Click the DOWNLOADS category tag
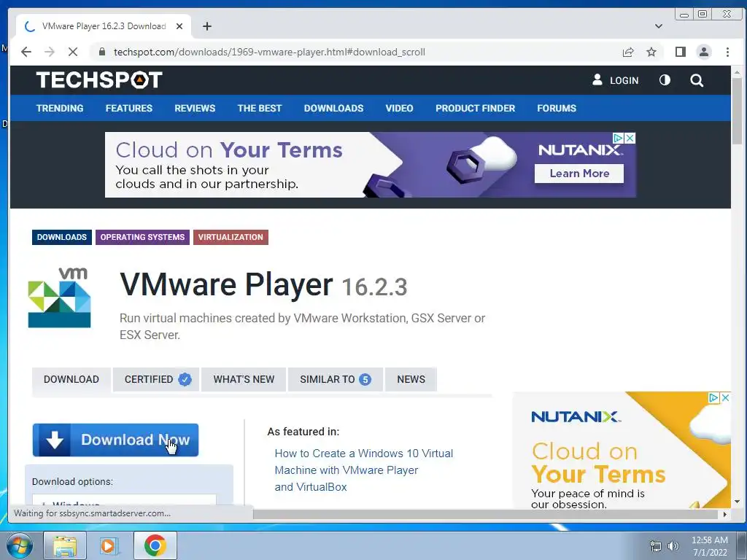The image size is (747, 560). click(62, 237)
